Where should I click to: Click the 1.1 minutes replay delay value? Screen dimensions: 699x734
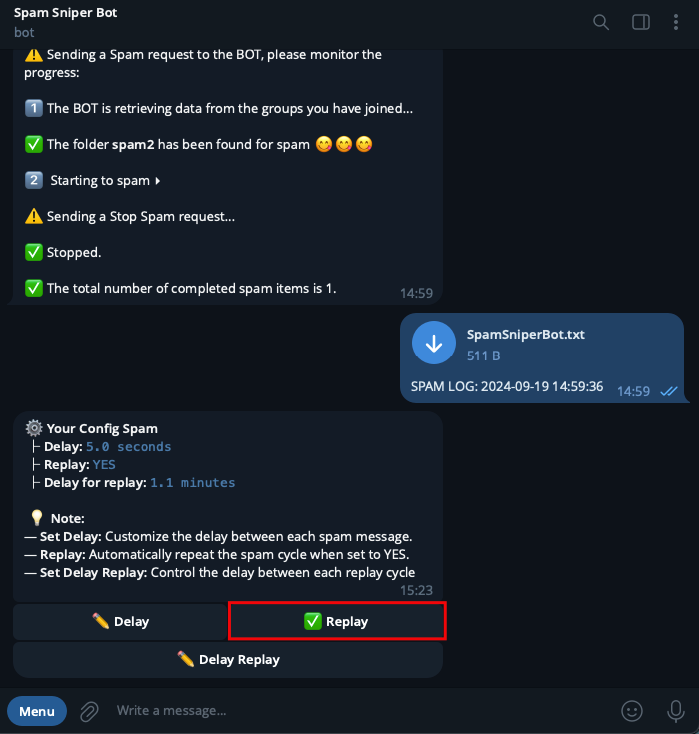tap(192, 483)
